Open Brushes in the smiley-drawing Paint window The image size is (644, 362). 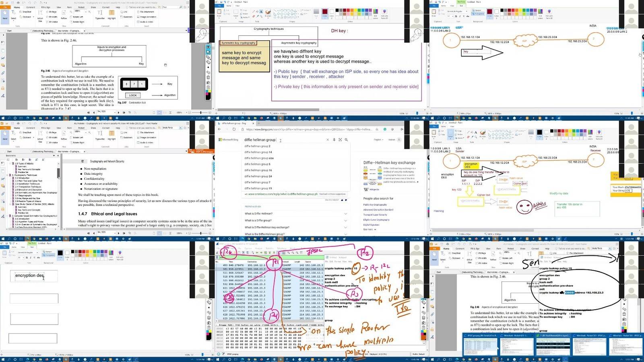pyautogui.click(x=483, y=134)
